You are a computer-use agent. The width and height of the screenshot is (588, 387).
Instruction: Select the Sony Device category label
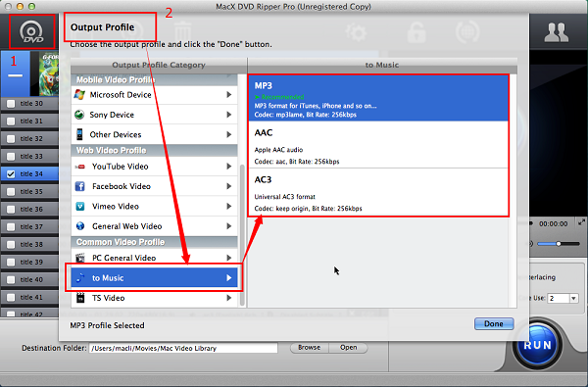[112, 115]
